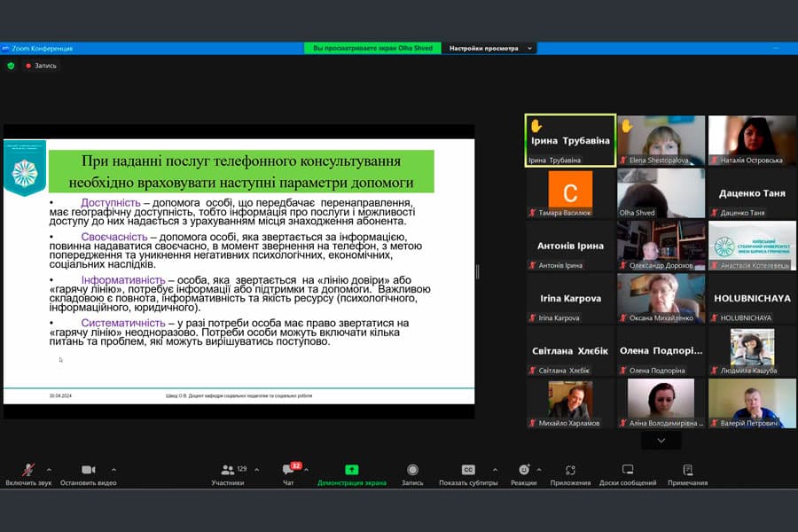Open the Реакции reactions icon
Viewport: 798px width, 532px height.
[524, 470]
